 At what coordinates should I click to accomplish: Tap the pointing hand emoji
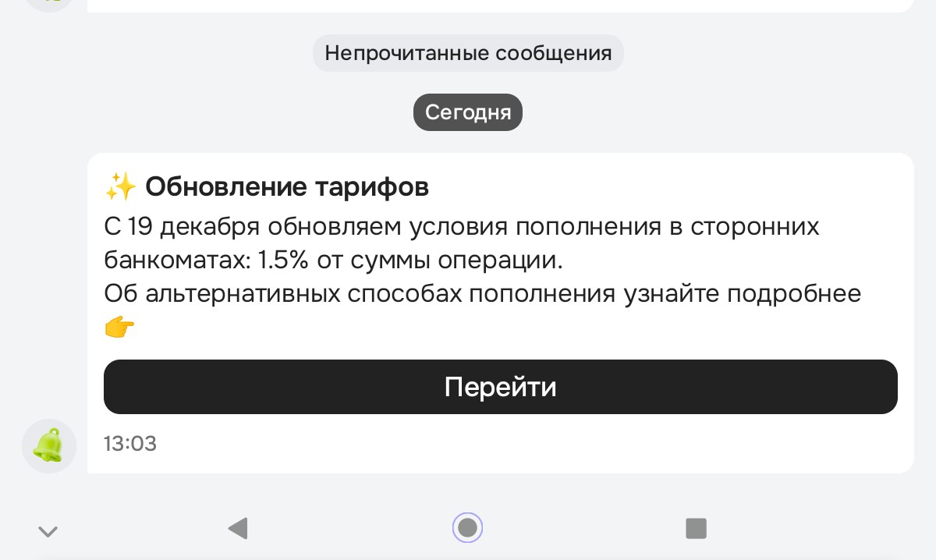click(119, 328)
